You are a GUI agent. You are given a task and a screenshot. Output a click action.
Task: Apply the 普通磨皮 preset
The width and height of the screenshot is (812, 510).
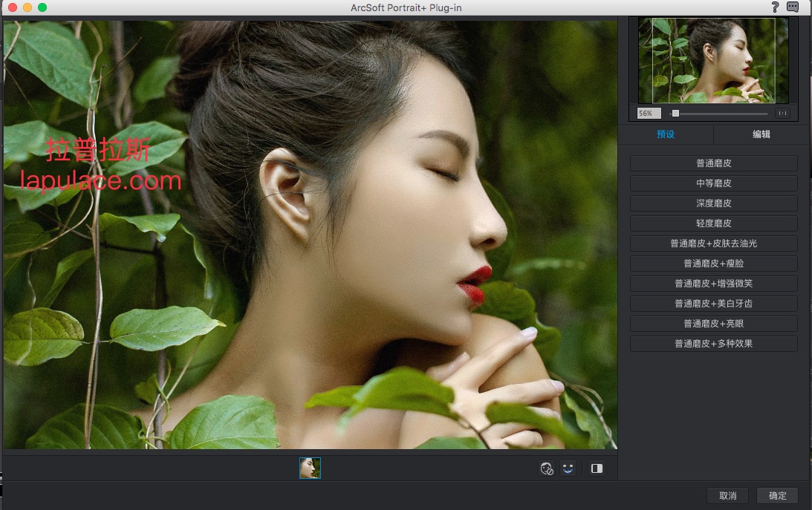(713, 163)
